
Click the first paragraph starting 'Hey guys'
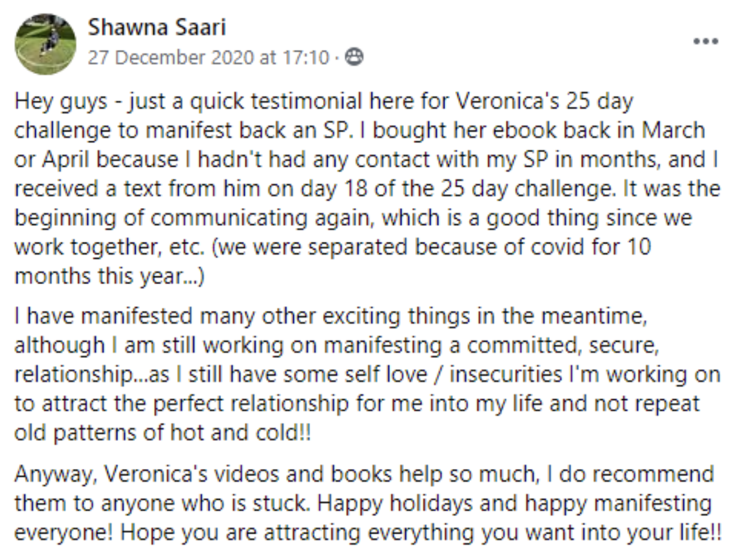[x=367, y=189]
